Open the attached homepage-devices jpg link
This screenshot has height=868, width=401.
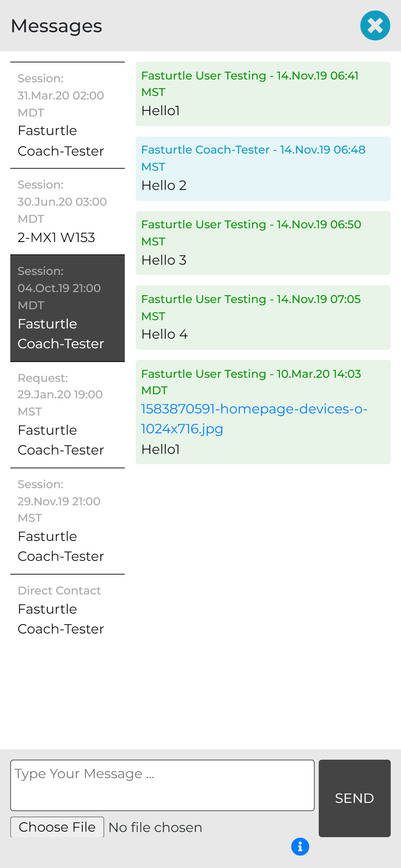[254, 419]
